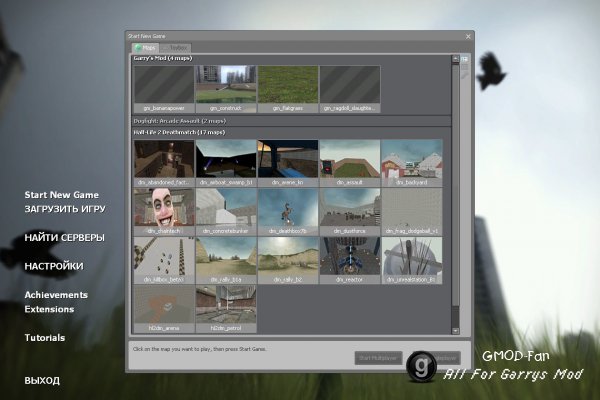Select the dm_killbox map
The height and width of the screenshot is (400, 600).
coord(164,260)
